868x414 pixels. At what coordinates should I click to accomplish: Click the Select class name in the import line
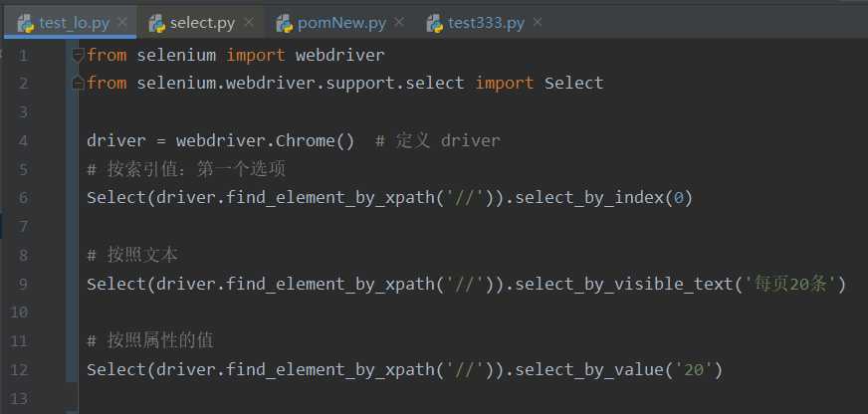coord(573,84)
